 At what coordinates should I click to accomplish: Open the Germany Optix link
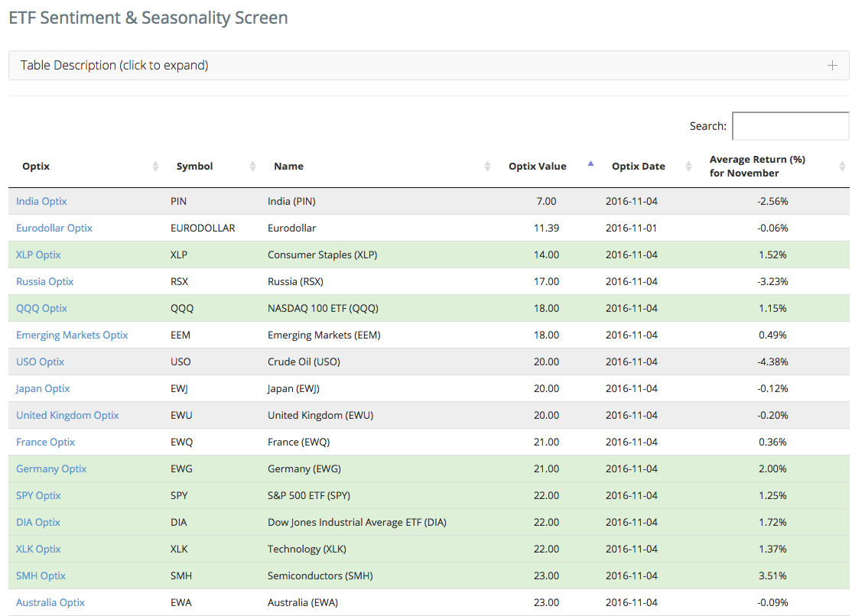(51, 468)
